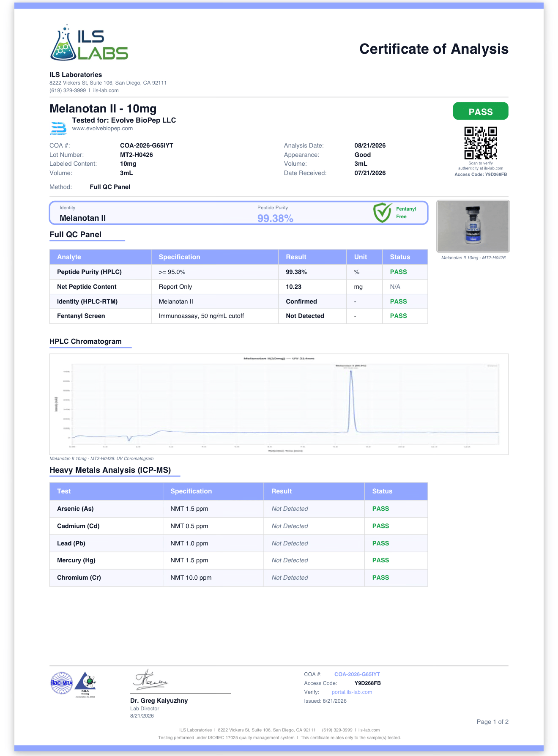Click the lab director's signature
This screenshot has width=558, height=756.
pyautogui.click(x=151, y=680)
